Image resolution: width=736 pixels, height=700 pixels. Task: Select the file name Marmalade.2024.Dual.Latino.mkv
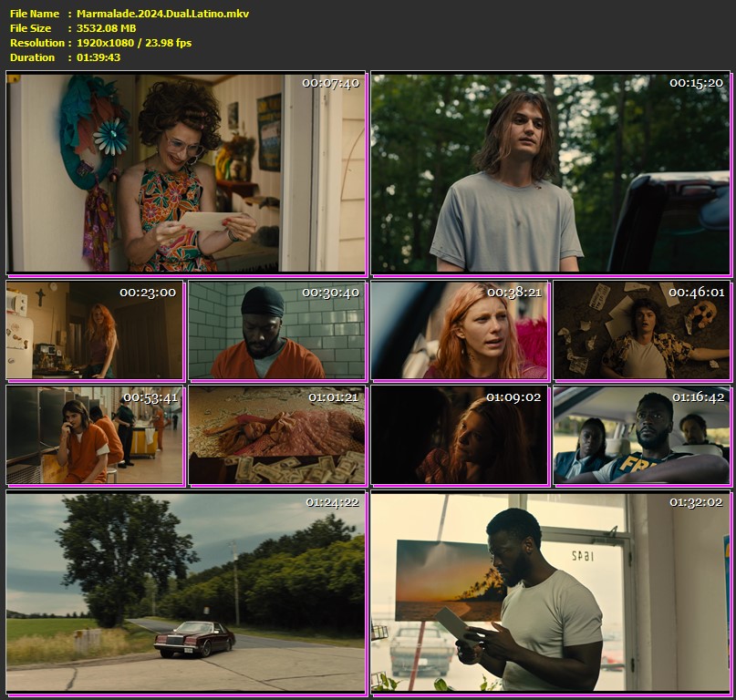click(163, 14)
